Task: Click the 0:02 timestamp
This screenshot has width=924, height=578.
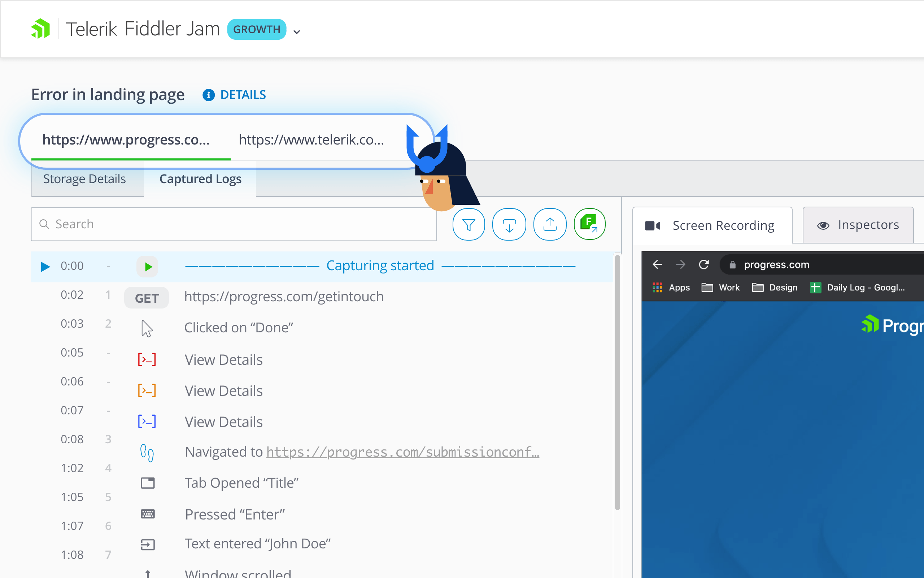Action: (x=72, y=295)
